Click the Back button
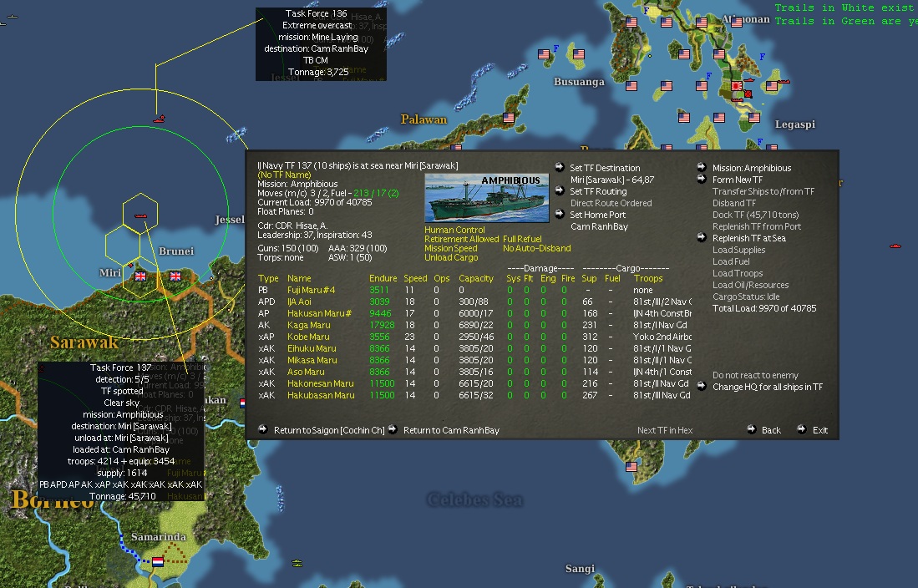Screen dimensions: 918x588 (x=770, y=430)
